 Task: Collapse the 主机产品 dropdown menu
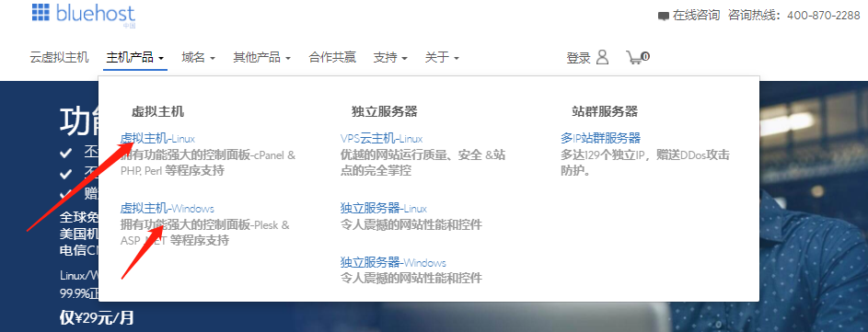pos(135,57)
